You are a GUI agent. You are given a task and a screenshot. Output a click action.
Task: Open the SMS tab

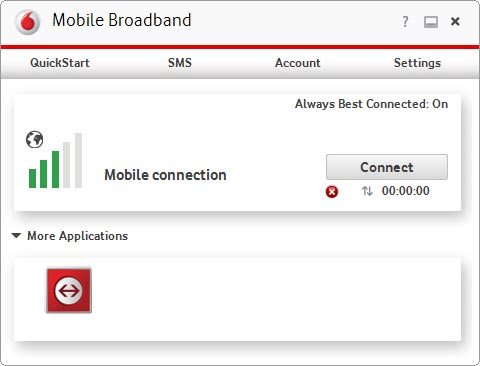(180, 63)
